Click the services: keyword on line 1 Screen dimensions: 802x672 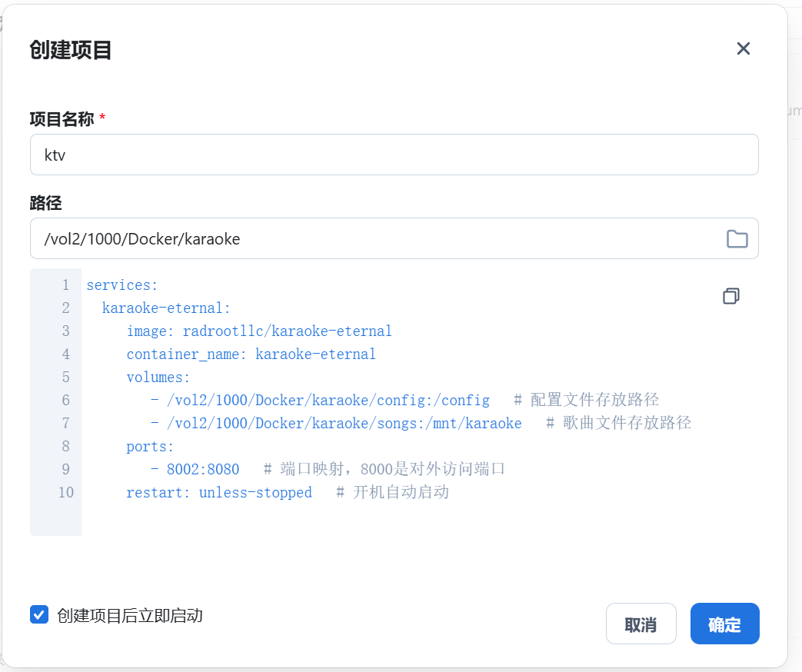tap(121, 284)
